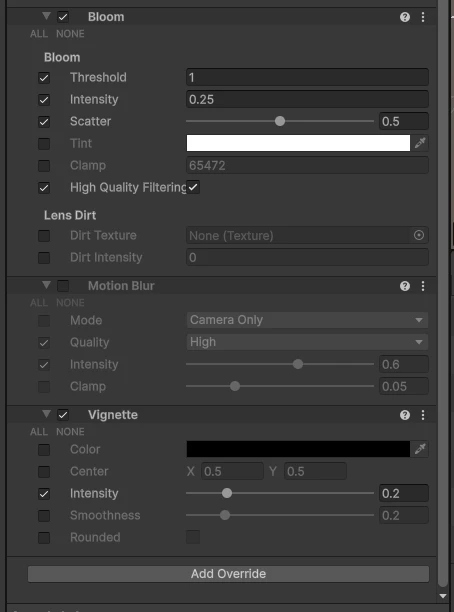Click the Add Override button

[228, 574]
